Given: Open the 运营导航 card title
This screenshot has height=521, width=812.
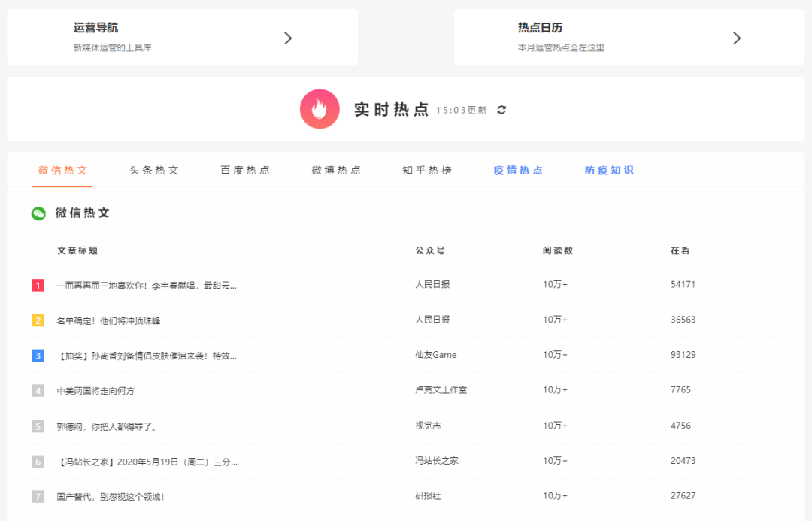Looking at the screenshot, I should [95, 28].
